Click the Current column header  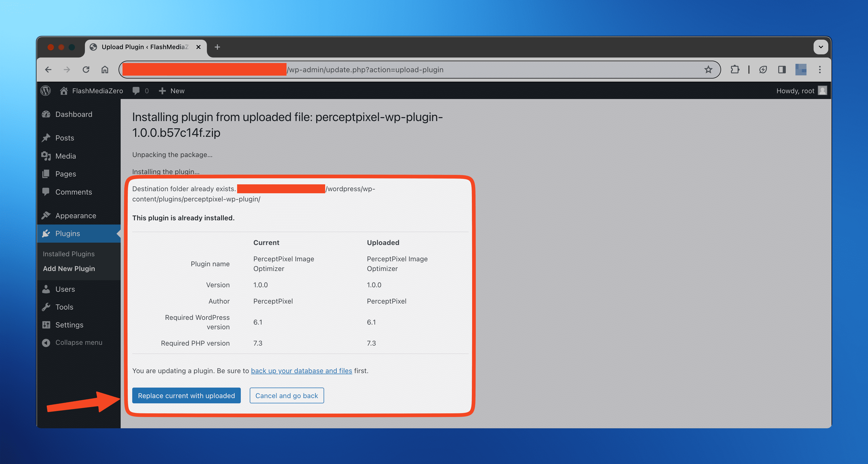click(266, 243)
